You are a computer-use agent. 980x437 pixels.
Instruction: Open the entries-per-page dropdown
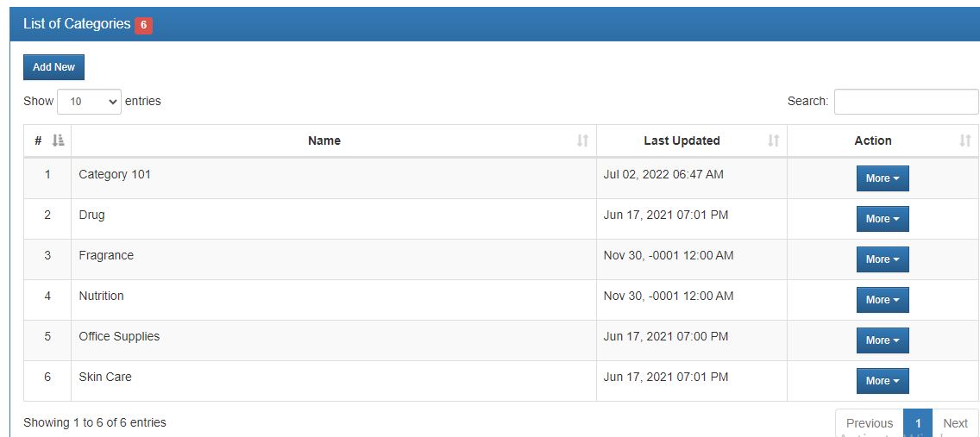point(90,102)
